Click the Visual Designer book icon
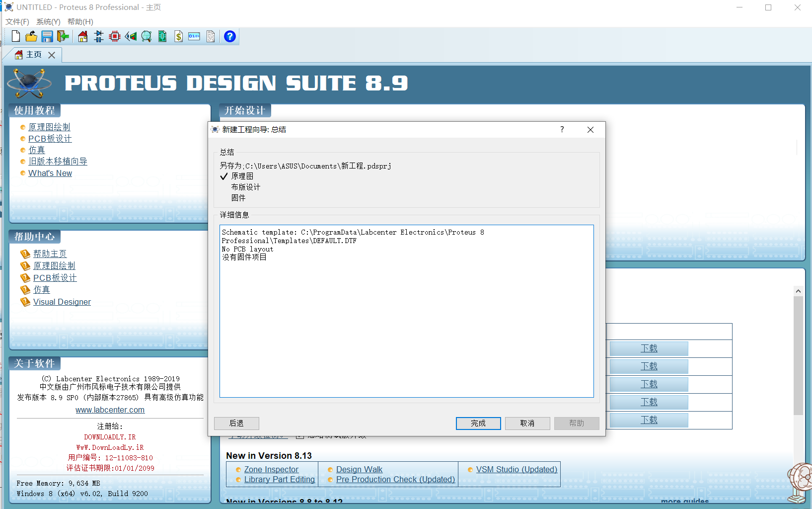The width and height of the screenshot is (812, 509). 25,302
